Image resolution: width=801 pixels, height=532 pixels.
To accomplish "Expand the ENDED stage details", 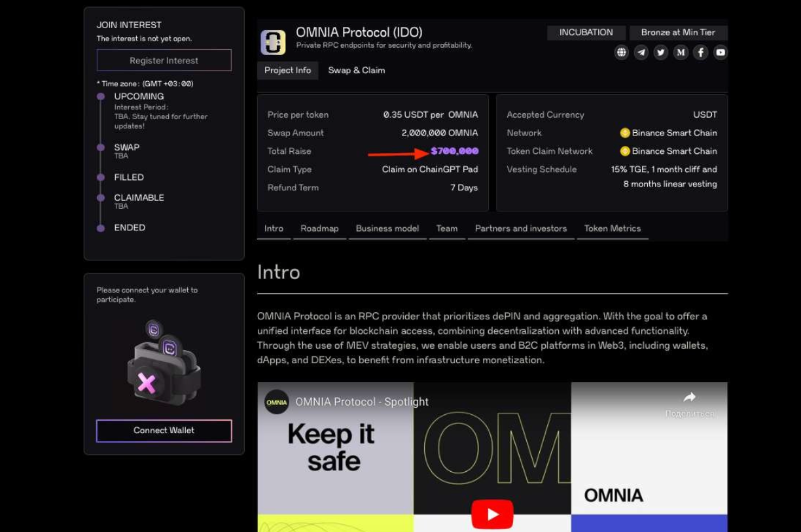I will (101, 227).
